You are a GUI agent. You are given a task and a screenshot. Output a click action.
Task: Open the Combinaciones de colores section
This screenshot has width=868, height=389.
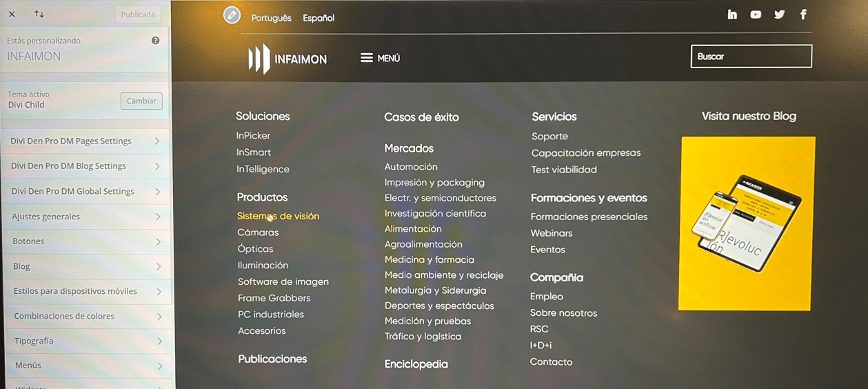[x=85, y=316]
